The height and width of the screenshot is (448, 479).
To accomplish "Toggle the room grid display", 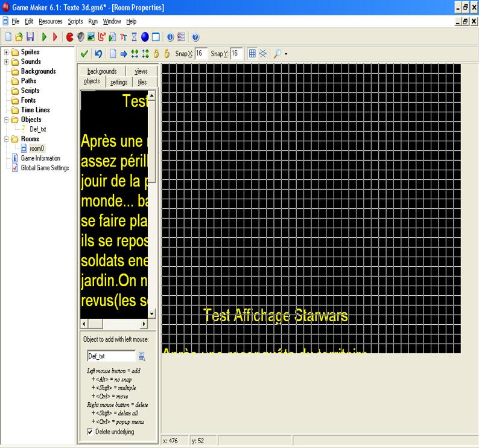I will click(252, 54).
